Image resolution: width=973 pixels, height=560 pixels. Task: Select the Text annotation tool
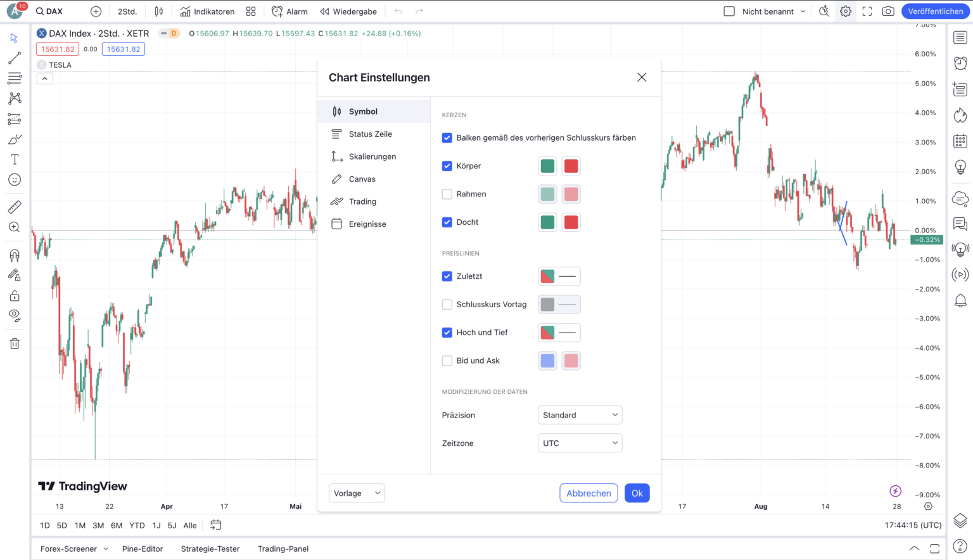click(x=14, y=159)
